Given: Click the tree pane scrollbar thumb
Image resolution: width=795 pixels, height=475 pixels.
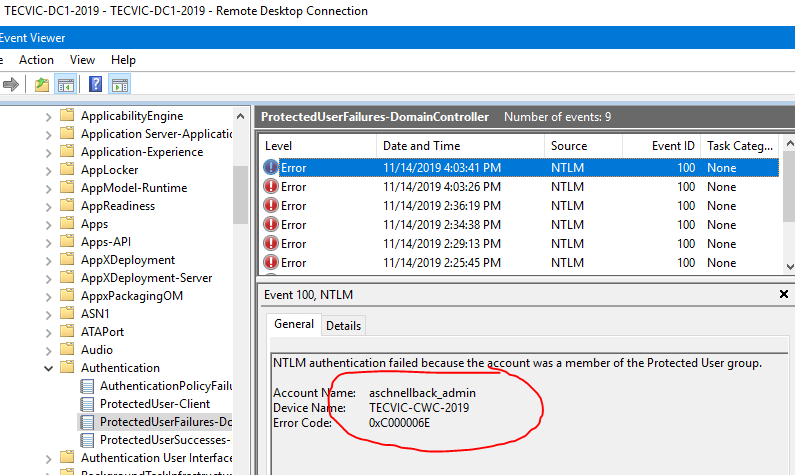Looking at the screenshot, I should (x=240, y=195).
